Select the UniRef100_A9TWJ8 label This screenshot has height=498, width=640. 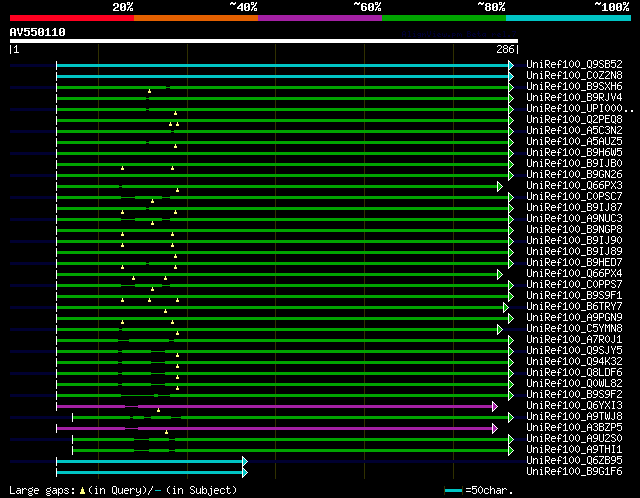click(574, 417)
